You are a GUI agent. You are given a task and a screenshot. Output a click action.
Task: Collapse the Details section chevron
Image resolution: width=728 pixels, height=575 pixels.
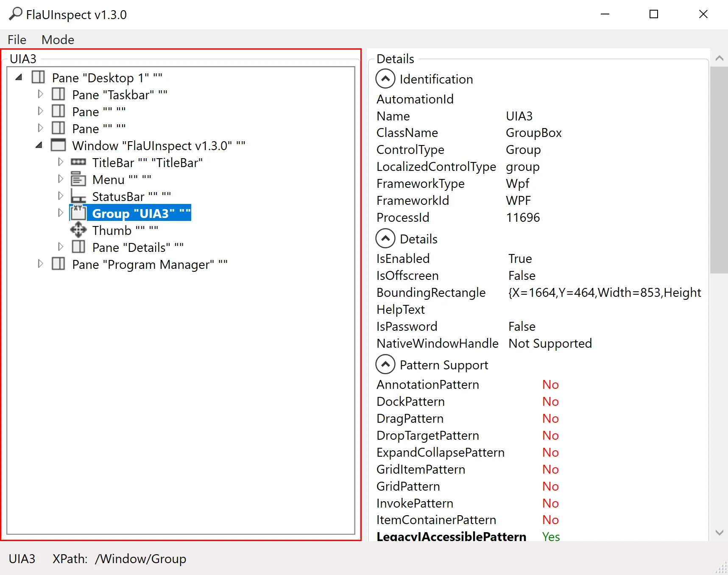(x=385, y=239)
